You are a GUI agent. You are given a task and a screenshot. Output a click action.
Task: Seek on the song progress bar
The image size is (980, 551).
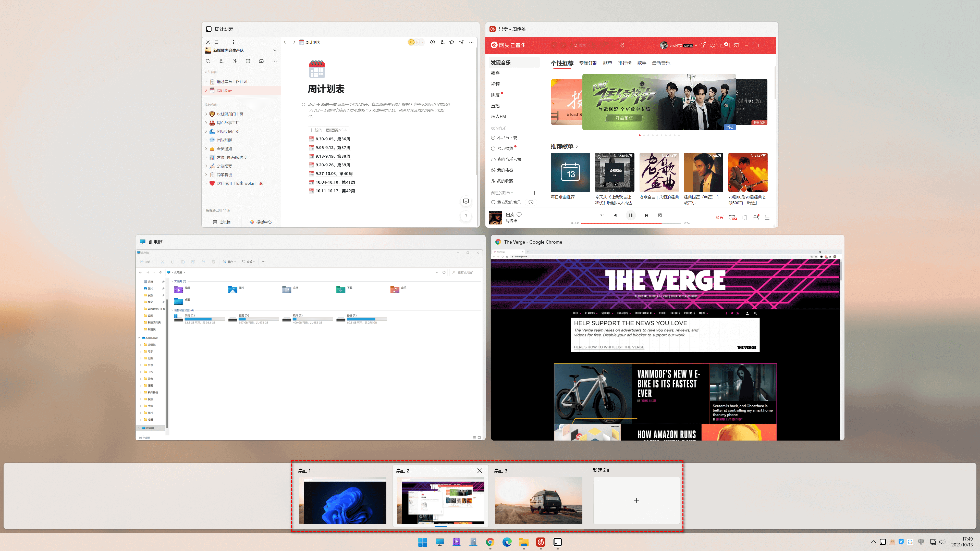630,223
